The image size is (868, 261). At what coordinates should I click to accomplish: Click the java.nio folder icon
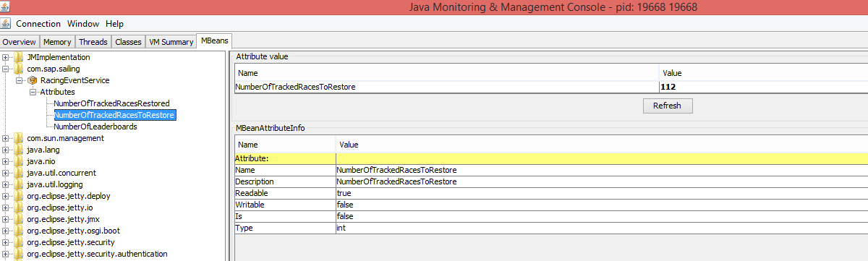pos(20,161)
